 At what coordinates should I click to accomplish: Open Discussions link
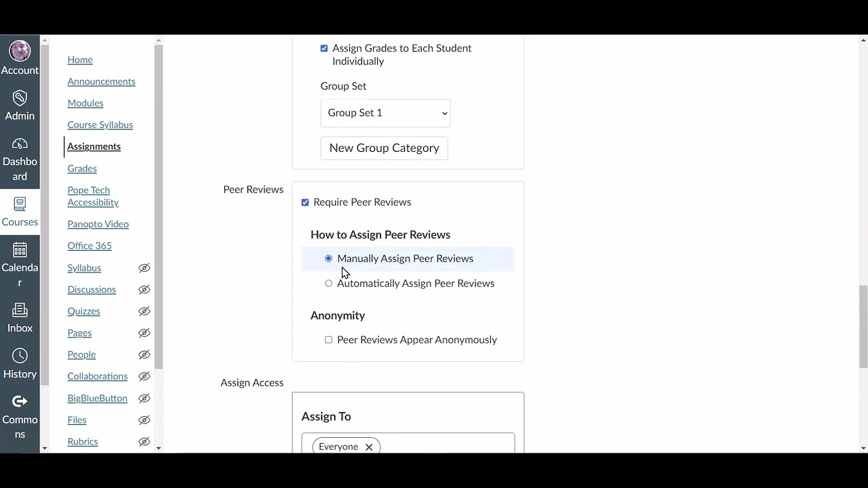92,289
